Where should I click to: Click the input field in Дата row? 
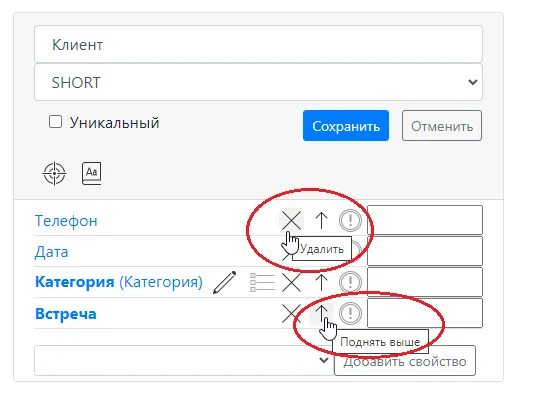(x=425, y=251)
